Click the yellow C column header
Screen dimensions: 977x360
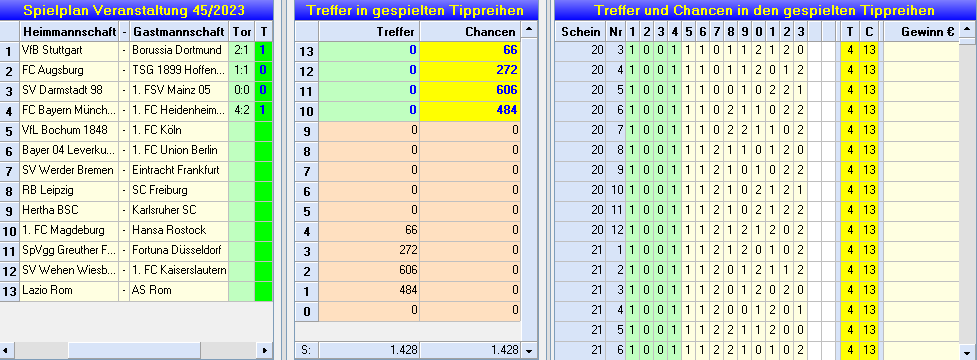869,31
